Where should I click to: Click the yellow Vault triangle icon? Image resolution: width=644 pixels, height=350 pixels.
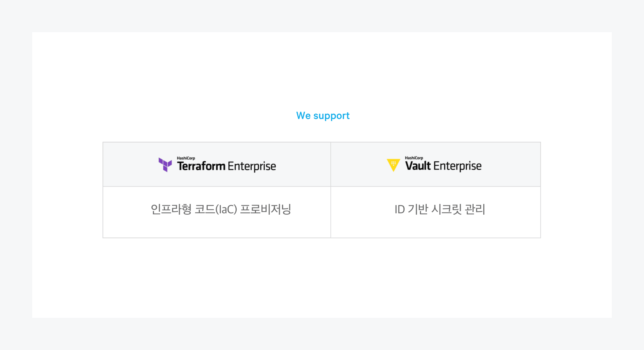[393, 165]
